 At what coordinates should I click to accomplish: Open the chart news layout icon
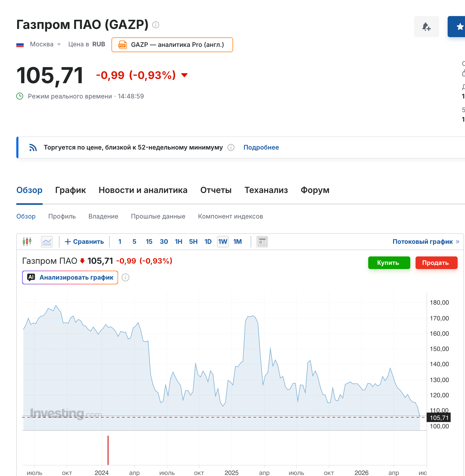click(262, 241)
